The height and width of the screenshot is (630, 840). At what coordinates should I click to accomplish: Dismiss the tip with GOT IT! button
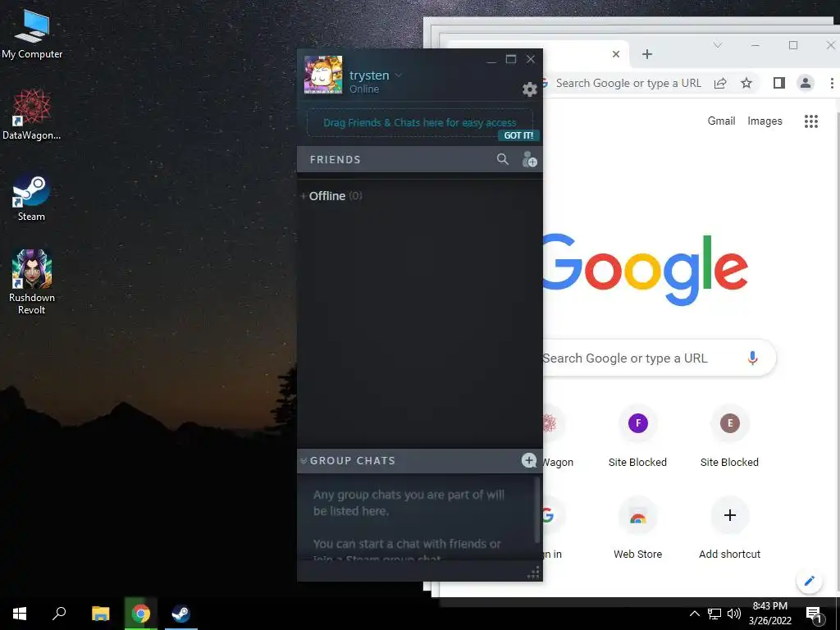click(518, 135)
